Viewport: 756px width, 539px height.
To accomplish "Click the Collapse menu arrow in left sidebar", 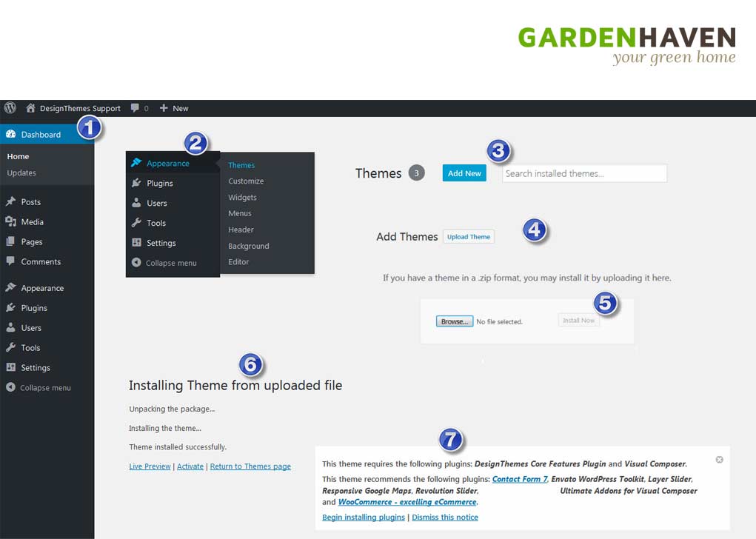I will 10,387.
